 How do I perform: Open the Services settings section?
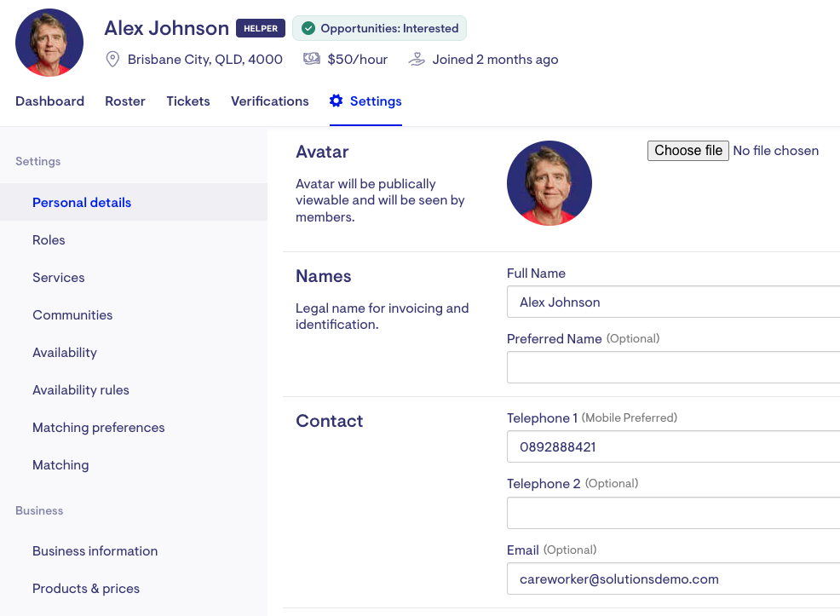click(x=134, y=278)
